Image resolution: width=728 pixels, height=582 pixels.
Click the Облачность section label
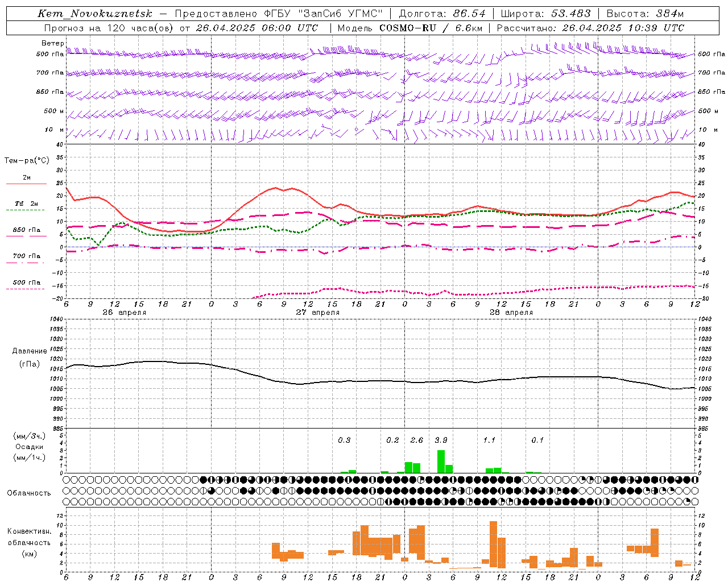(29, 493)
